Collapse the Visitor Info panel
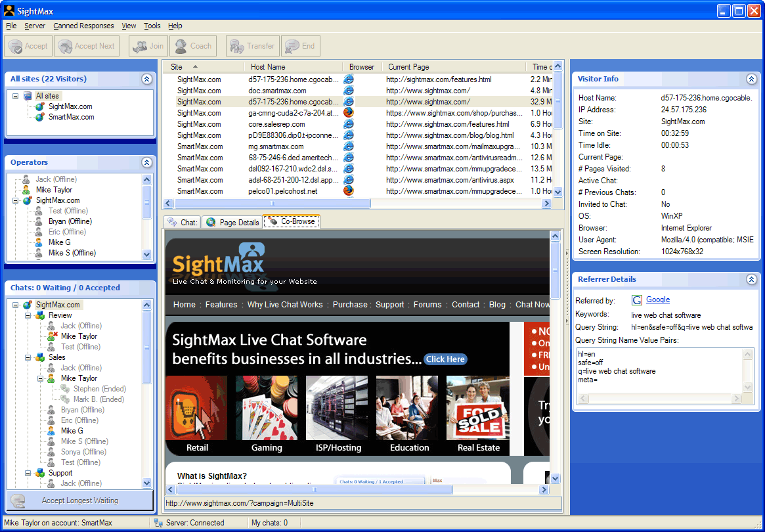Viewport: 765px width, 532px height. coord(751,79)
